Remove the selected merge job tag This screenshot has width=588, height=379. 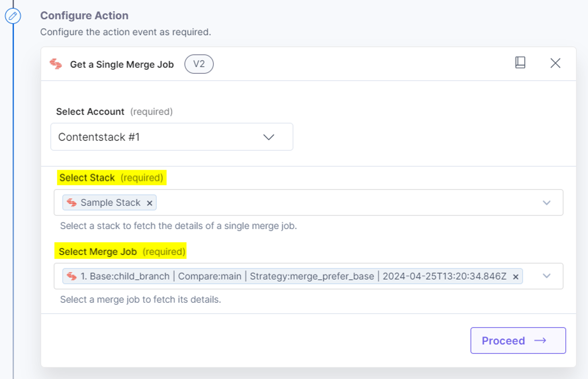(x=516, y=277)
